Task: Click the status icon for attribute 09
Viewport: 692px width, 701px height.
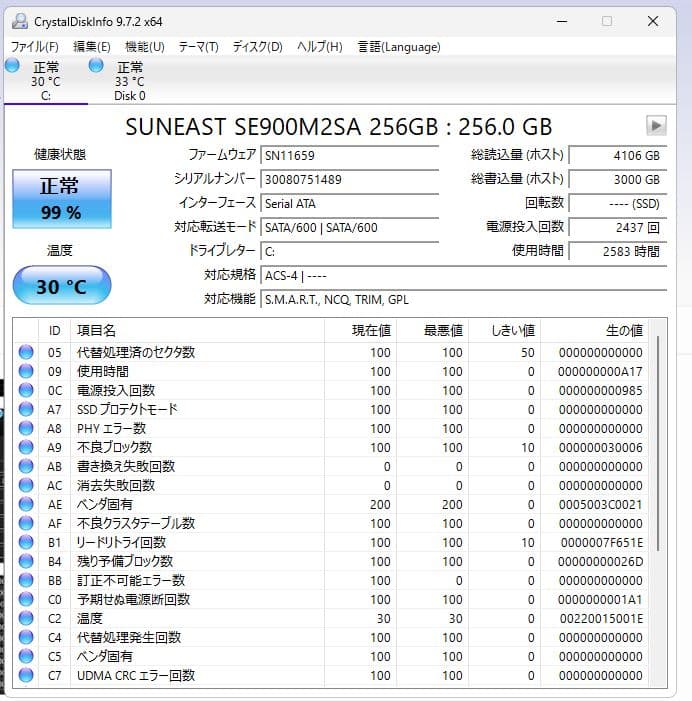Action: tap(26, 371)
